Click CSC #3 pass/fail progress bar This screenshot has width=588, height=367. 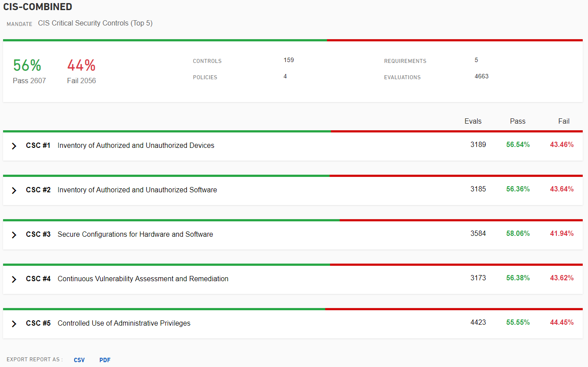pyautogui.click(x=293, y=220)
